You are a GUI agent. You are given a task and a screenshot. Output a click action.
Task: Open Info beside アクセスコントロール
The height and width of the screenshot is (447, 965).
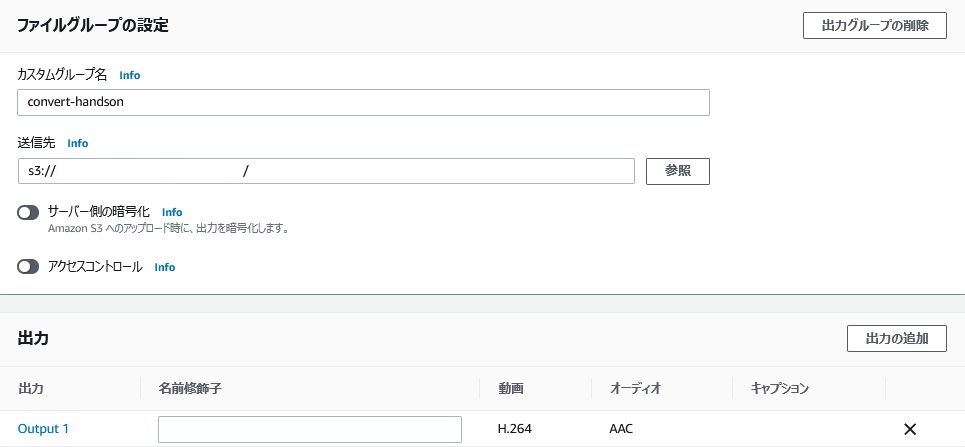click(165, 267)
